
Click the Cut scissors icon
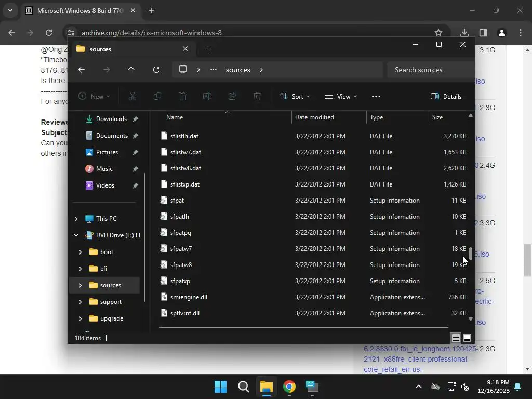(132, 96)
